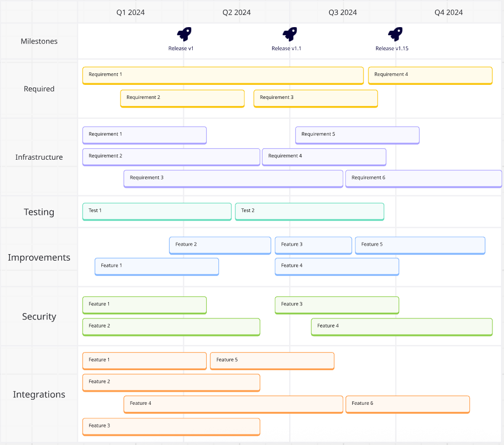Screen dimensions: 504x445
Task: Open the Release v1.15 rocket milestone
Action: [x=395, y=35]
